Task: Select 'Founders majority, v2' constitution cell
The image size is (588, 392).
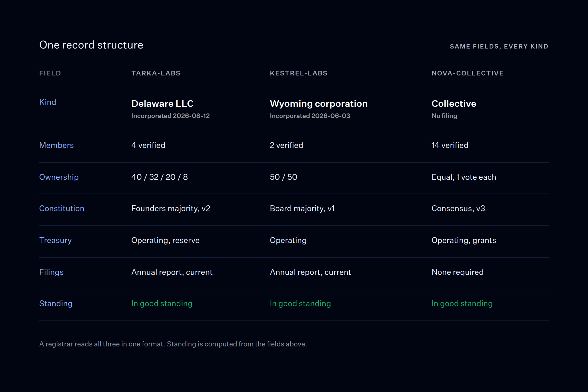Action: click(x=171, y=208)
